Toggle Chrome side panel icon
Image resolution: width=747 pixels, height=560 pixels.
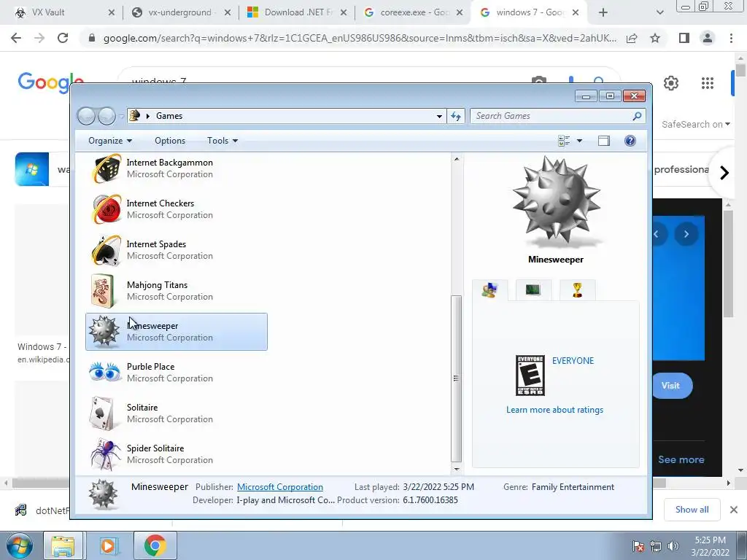pyautogui.click(x=684, y=38)
